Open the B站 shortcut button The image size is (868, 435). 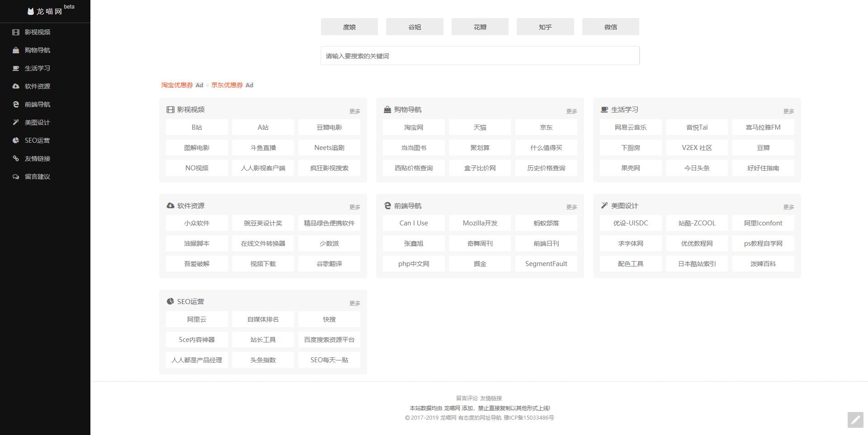(x=196, y=127)
